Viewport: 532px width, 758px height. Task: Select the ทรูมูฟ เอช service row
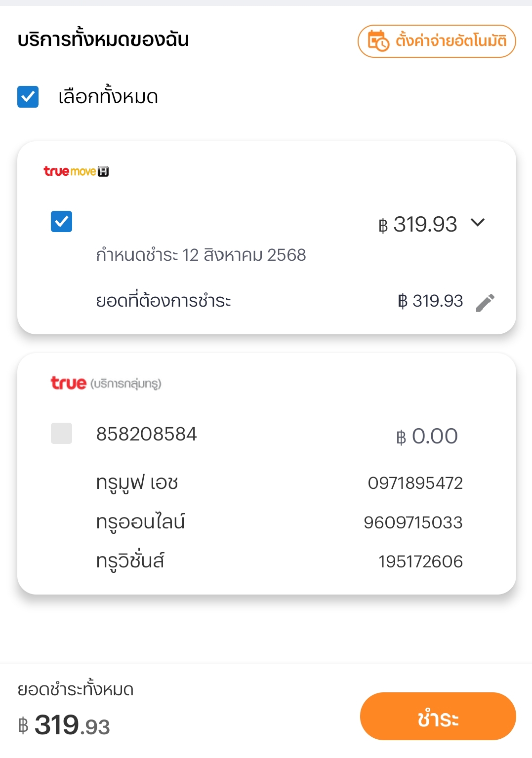279,482
